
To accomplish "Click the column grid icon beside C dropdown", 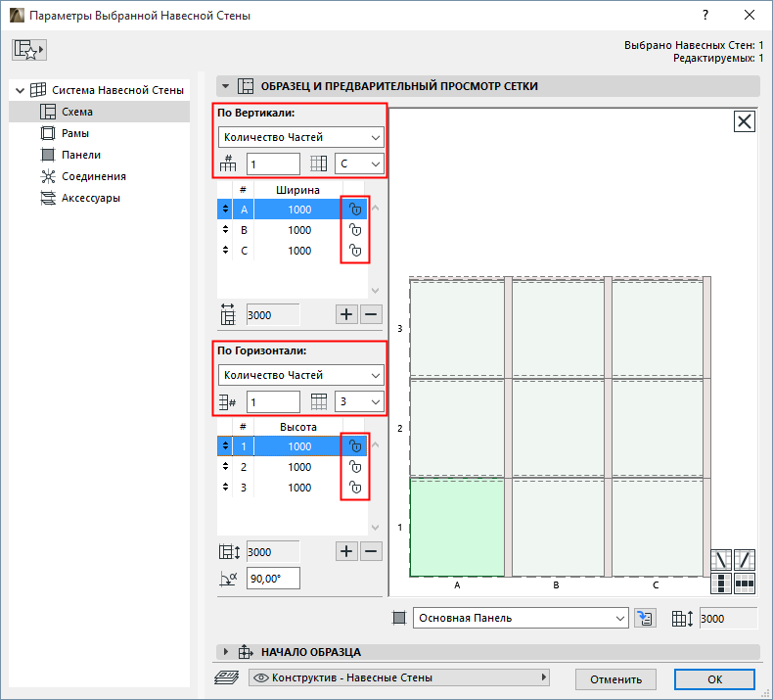I will pos(318,163).
